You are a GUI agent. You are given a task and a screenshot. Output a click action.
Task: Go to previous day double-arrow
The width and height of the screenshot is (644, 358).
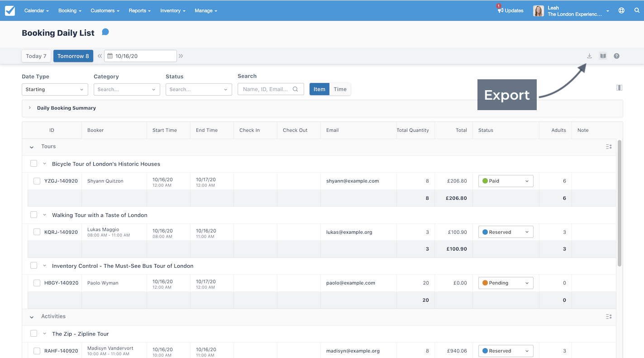pyautogui.click(x=100, y=56)
